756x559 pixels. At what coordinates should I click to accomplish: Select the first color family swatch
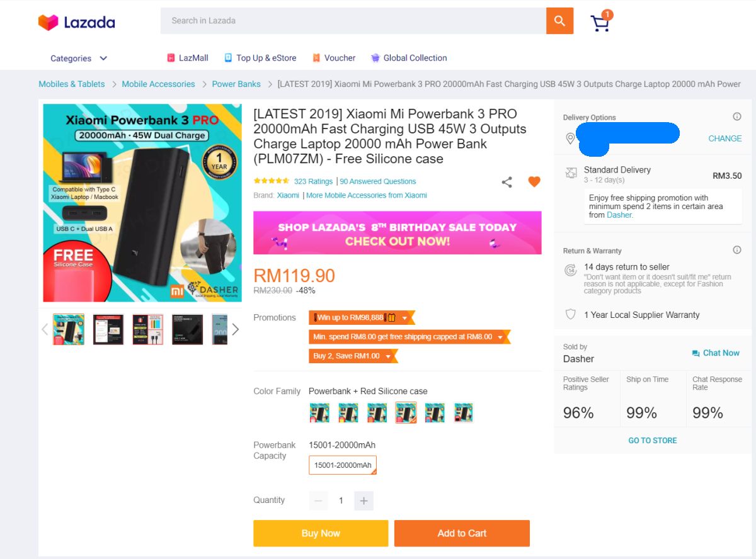pos(319,412)
